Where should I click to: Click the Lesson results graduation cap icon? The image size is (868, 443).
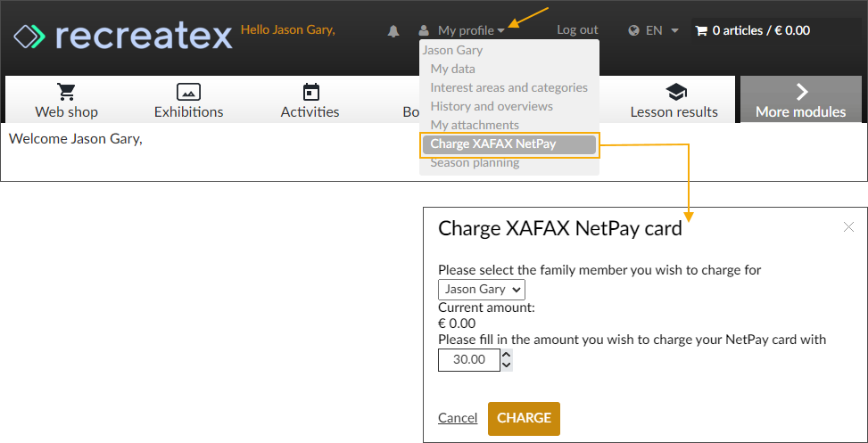tap(675, 93)
